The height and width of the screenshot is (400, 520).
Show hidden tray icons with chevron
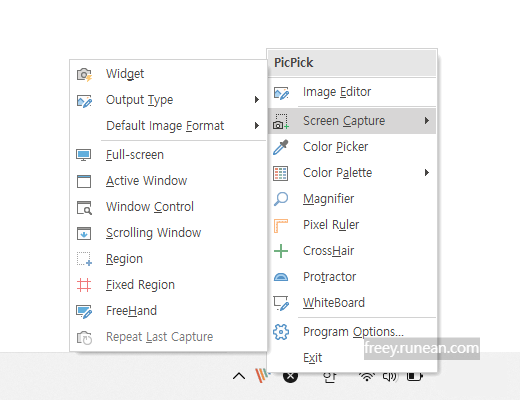click(x=239, y=376)
